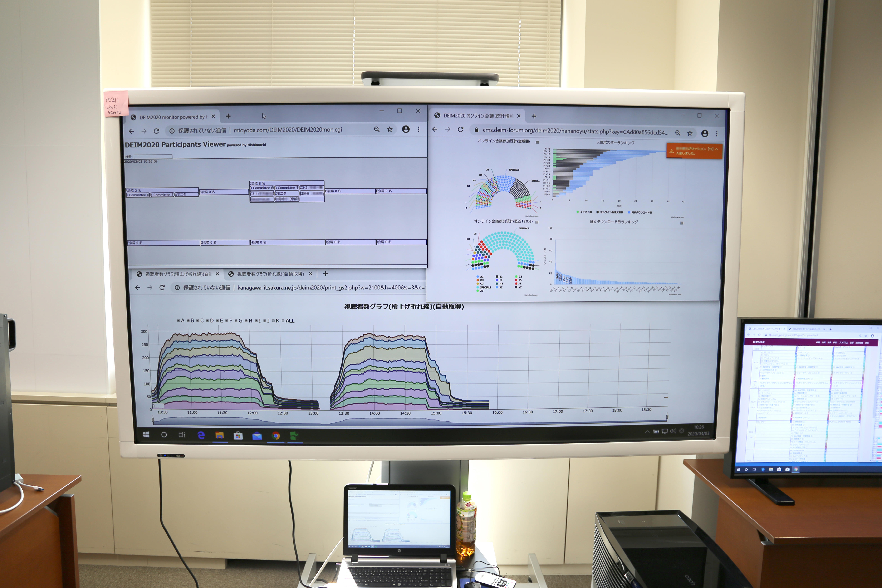
Task: Expand hidden system tray icons chevron
Action: (647, 432)
